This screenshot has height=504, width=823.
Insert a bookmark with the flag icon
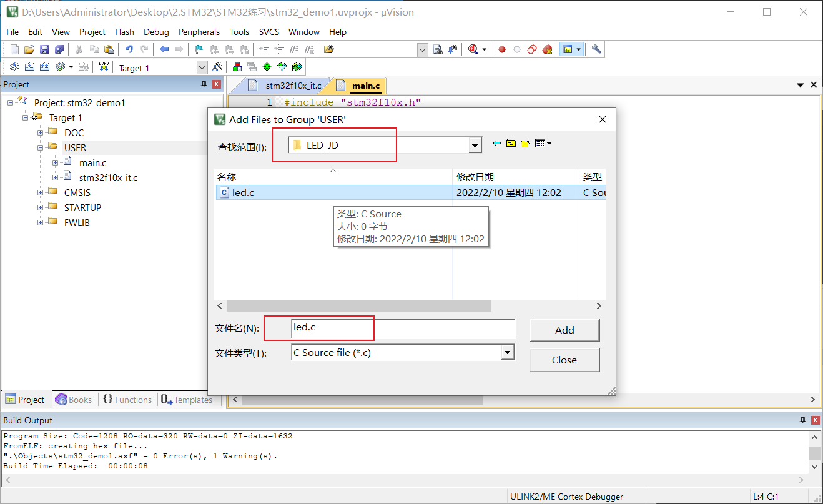(x=199, y=49)
